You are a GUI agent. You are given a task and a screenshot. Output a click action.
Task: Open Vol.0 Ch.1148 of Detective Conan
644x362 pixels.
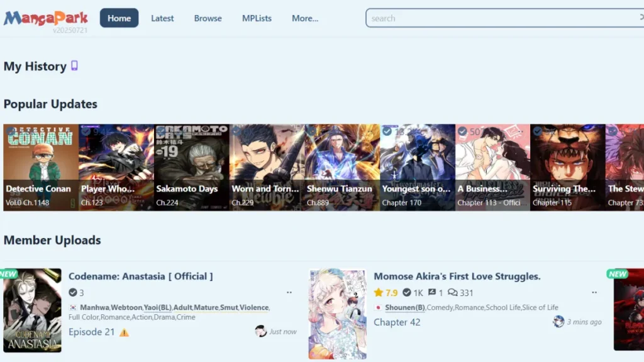click(x=28, y=202)
